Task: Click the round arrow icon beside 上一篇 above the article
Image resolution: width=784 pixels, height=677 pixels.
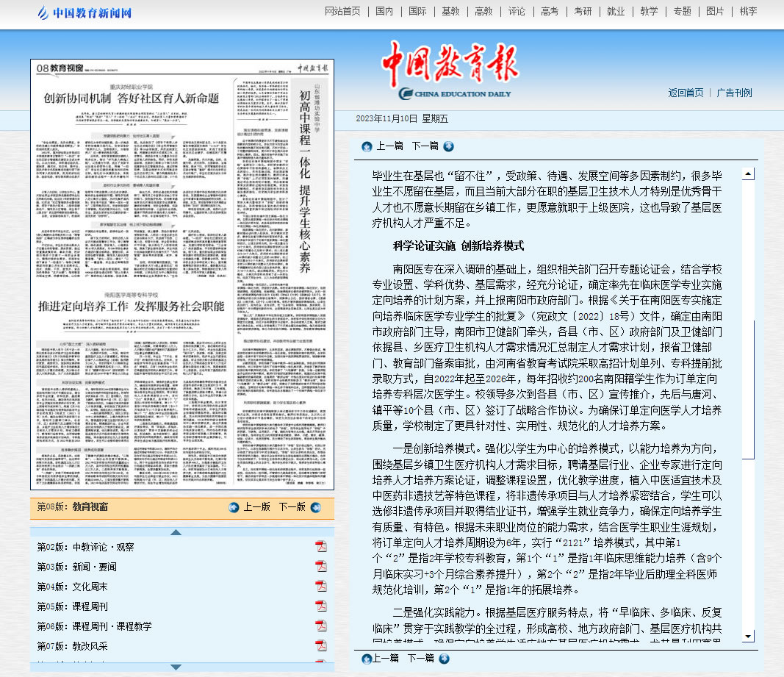Action: [367, 146]
